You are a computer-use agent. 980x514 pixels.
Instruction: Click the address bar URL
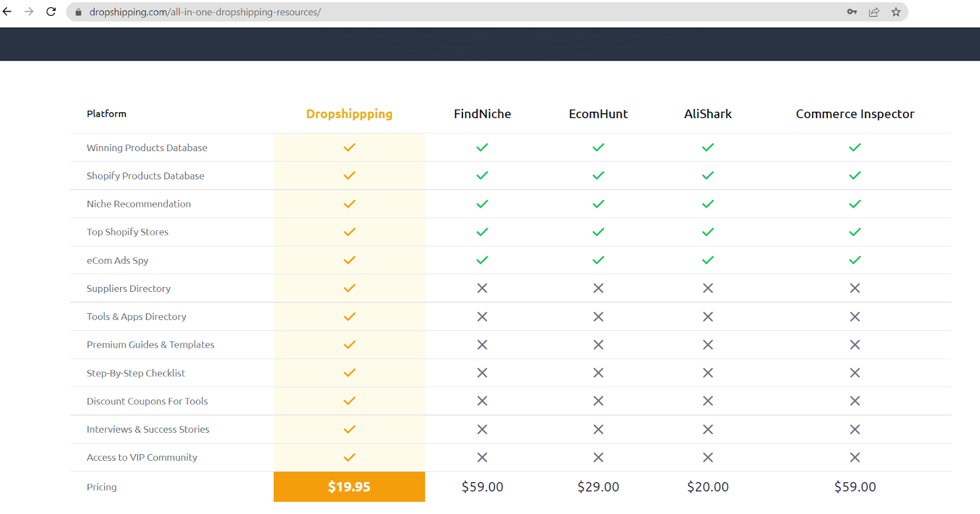click(x=205, y=12)
